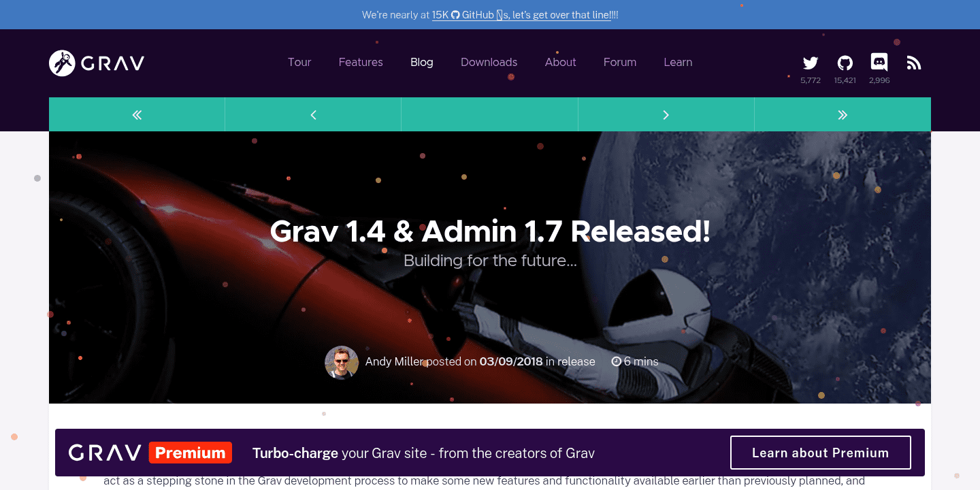The image size is (980, 490).
Task: Jump to latest post double-right arrow
Action: pos(843,114)
